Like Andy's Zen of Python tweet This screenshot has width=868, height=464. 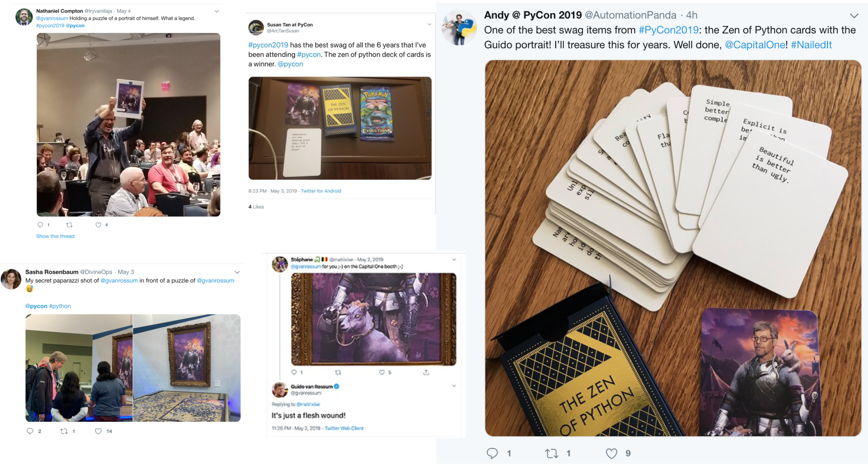coord(611,453)
